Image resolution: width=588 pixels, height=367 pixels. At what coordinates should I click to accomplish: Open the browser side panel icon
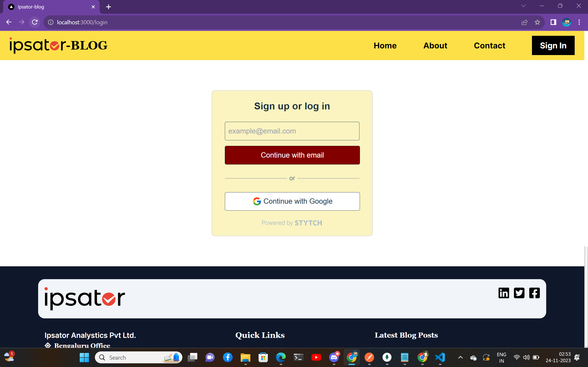553,22
